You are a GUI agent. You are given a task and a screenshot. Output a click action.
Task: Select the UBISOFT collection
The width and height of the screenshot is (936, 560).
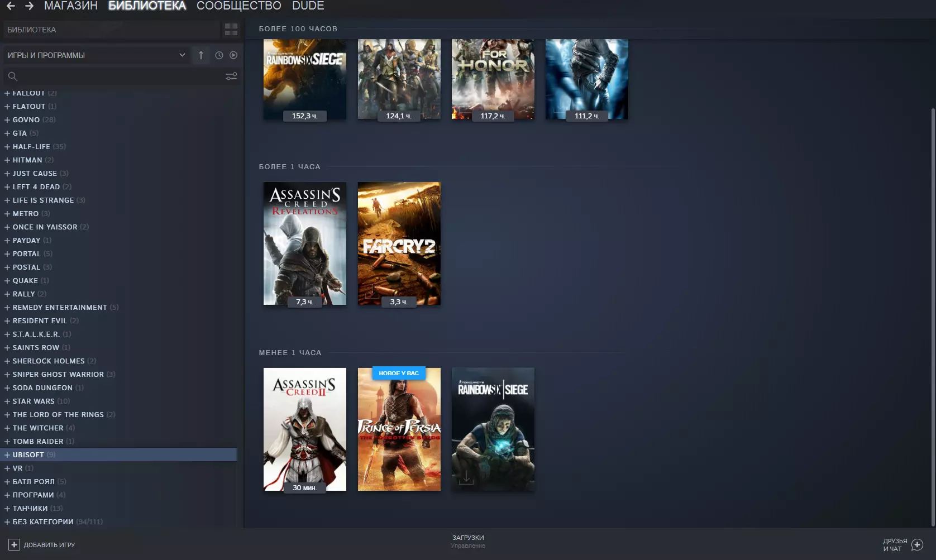click(118, 454)
